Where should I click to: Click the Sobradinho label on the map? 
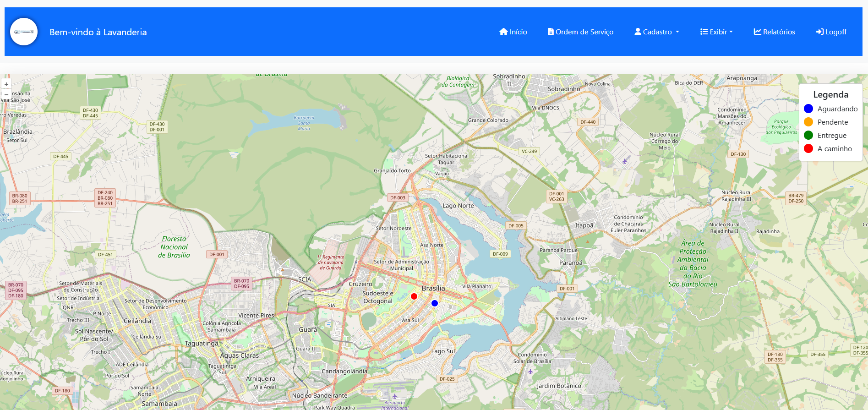(564, 89)
